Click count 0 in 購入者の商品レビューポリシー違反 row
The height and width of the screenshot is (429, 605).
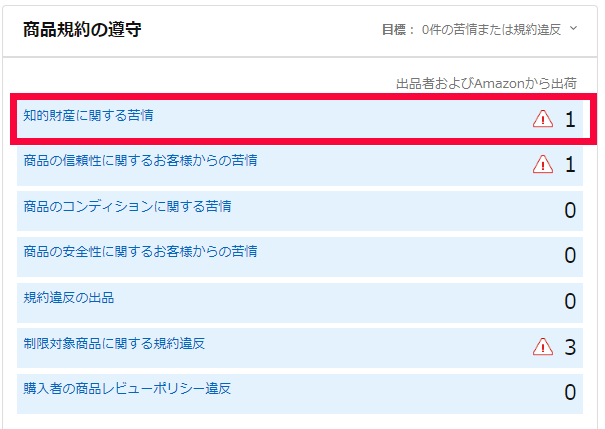(x=570, y=392)
